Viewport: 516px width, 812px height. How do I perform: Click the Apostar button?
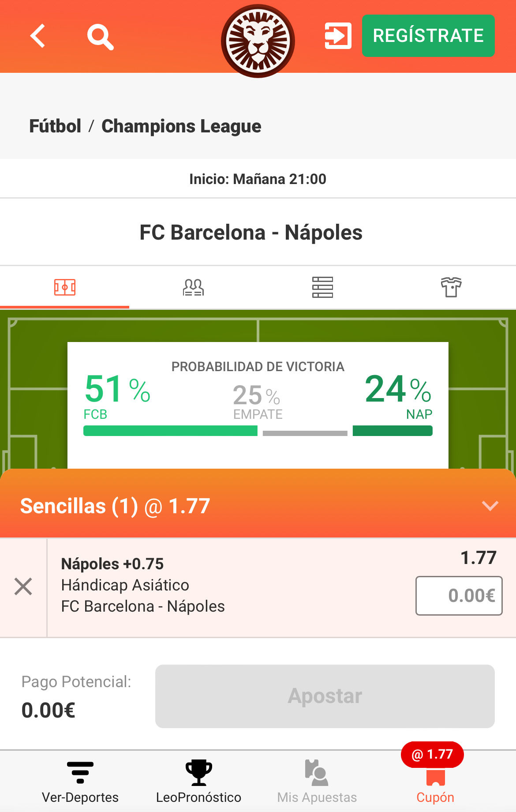(325, 696)
